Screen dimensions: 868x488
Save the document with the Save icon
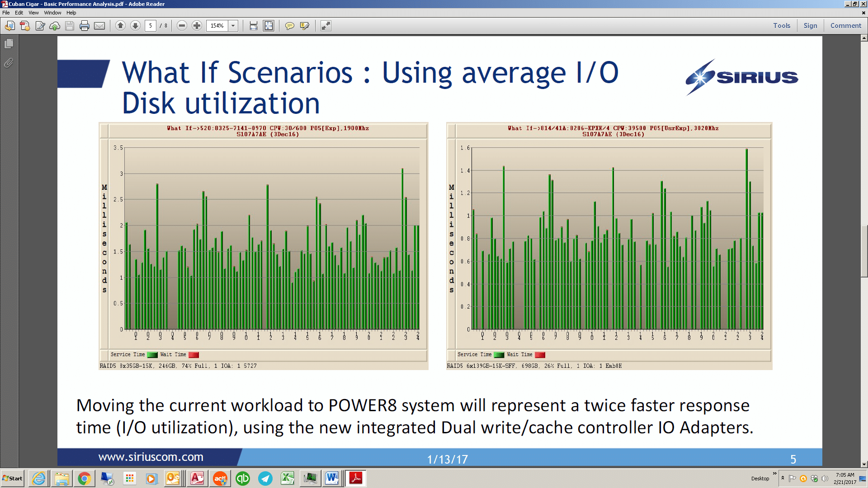point(69,26)
